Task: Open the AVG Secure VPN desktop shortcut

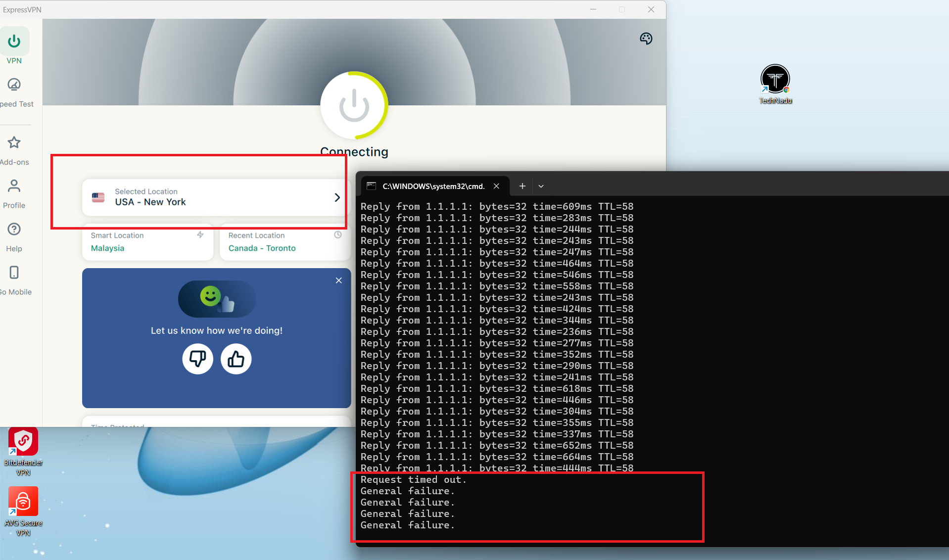Action: 23,512
